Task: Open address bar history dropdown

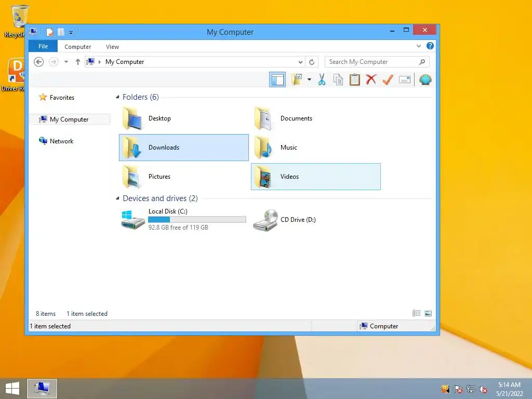Action: click(x=300, y=62)
